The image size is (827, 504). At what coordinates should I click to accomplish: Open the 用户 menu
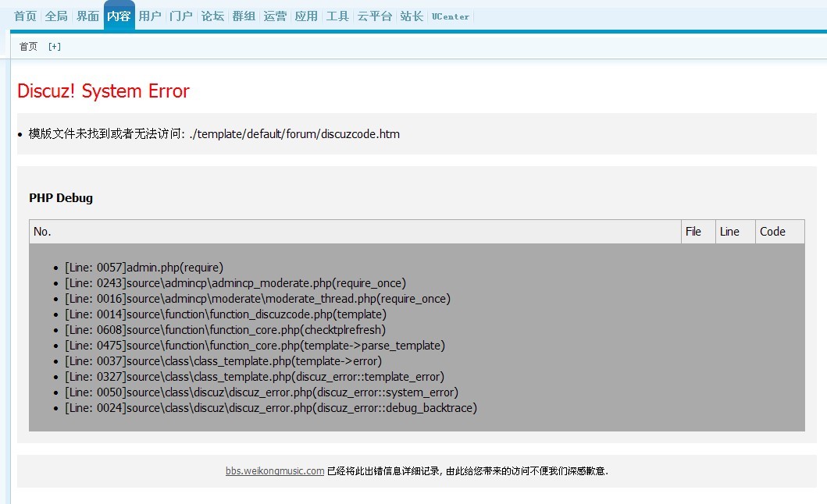click(150, 16)
